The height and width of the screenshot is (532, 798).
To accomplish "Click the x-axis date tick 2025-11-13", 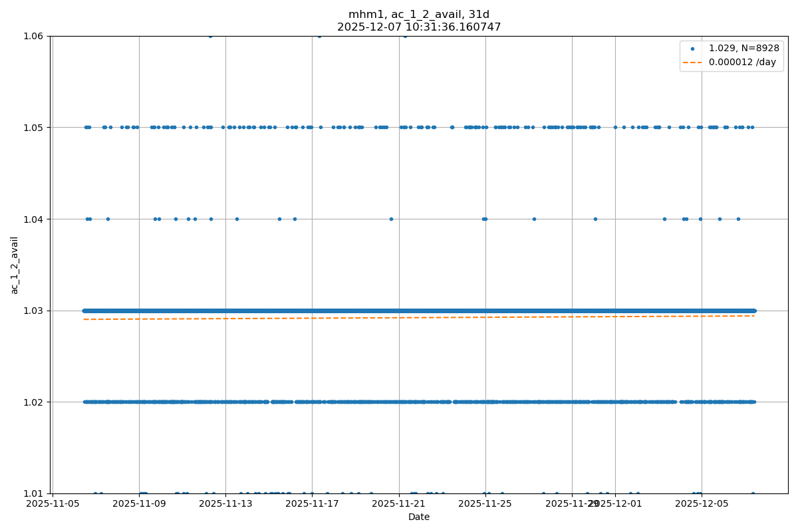I will (x=225, y=504).
